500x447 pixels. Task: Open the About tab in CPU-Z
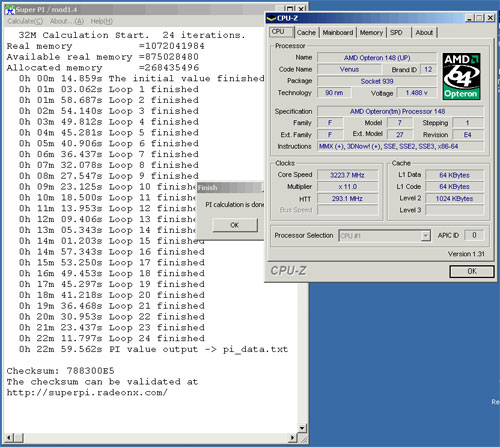[x=424, y=32]
